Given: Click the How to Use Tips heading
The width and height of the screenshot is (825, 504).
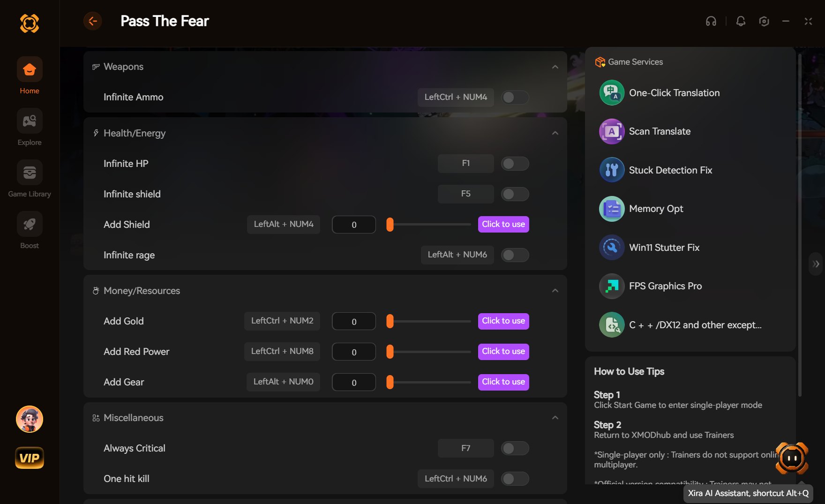Looking at the screenshot, I should coord(629,371).
